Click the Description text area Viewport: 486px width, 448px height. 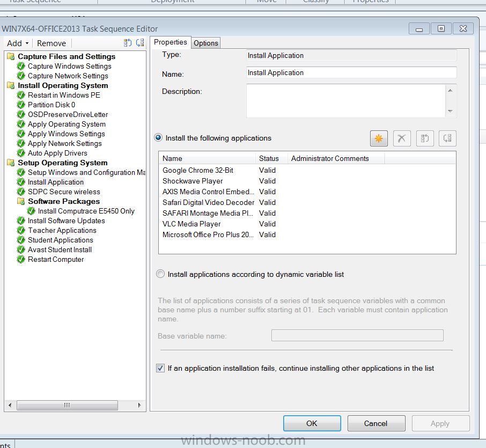coord(346,101)
